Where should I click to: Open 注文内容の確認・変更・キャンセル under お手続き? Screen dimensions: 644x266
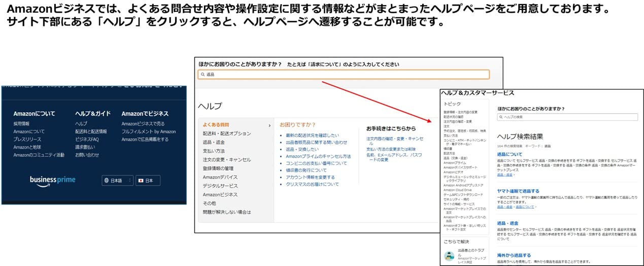(x=395, y=141)
